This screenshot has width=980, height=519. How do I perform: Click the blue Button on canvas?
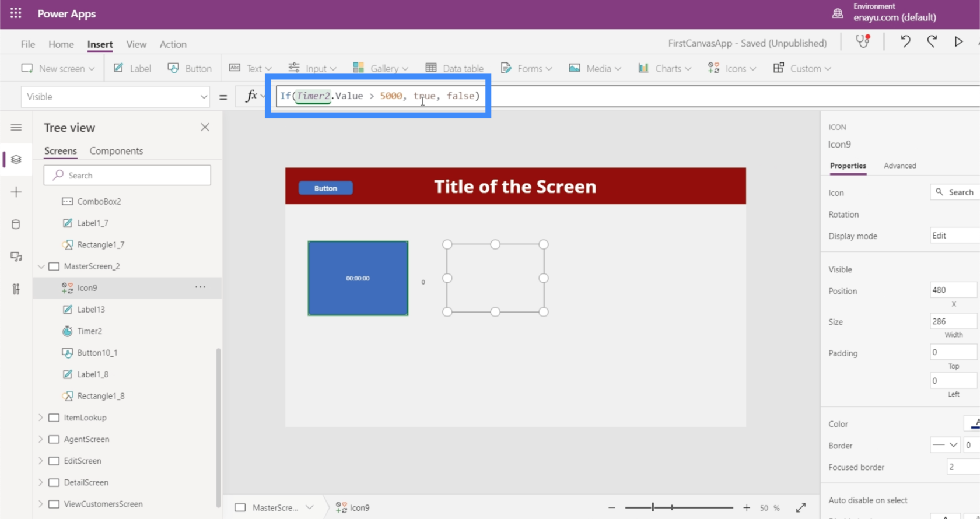coord(325,188)
